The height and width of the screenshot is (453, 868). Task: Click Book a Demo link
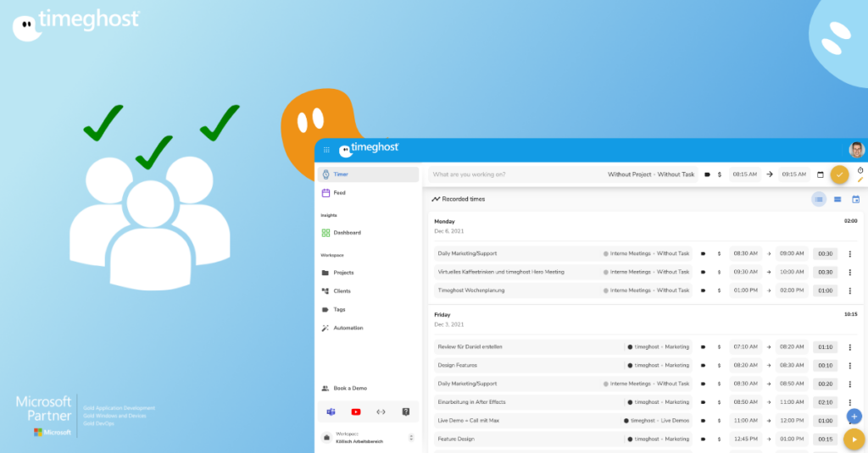tap(349, 388)
